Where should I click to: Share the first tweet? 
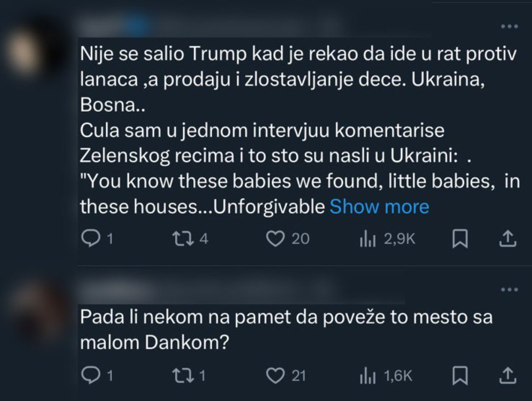(x=507, y=239)
